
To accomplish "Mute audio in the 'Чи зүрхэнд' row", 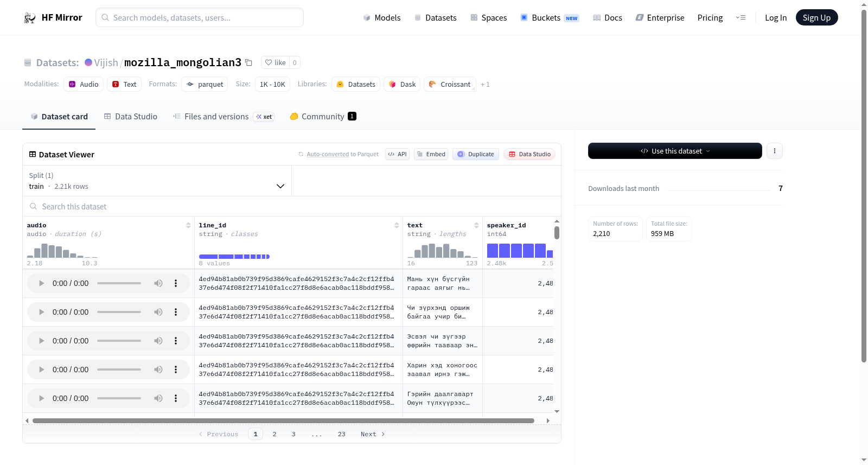I will pyautogui.click(x=158, y=312).
